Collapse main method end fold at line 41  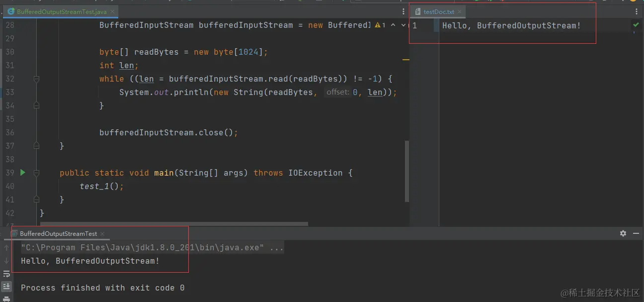point(36,200)
